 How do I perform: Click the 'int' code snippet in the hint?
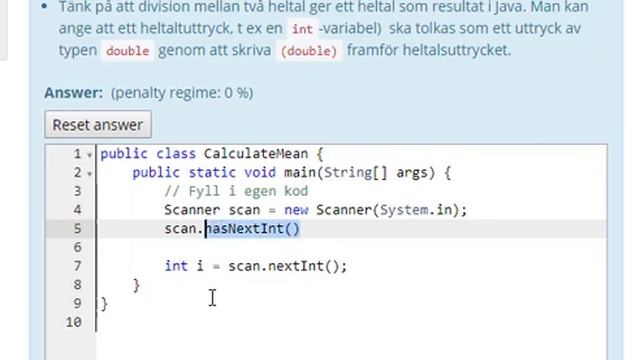[302, 29]
